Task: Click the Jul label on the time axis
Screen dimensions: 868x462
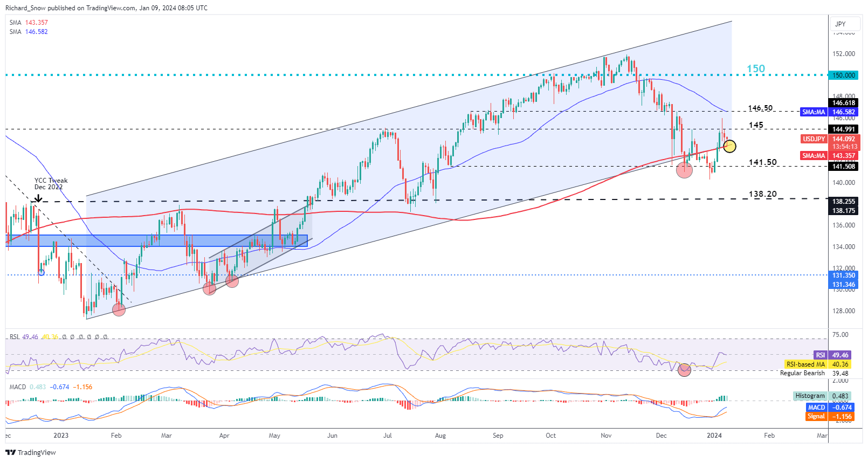Action: [x=388, y=436]
